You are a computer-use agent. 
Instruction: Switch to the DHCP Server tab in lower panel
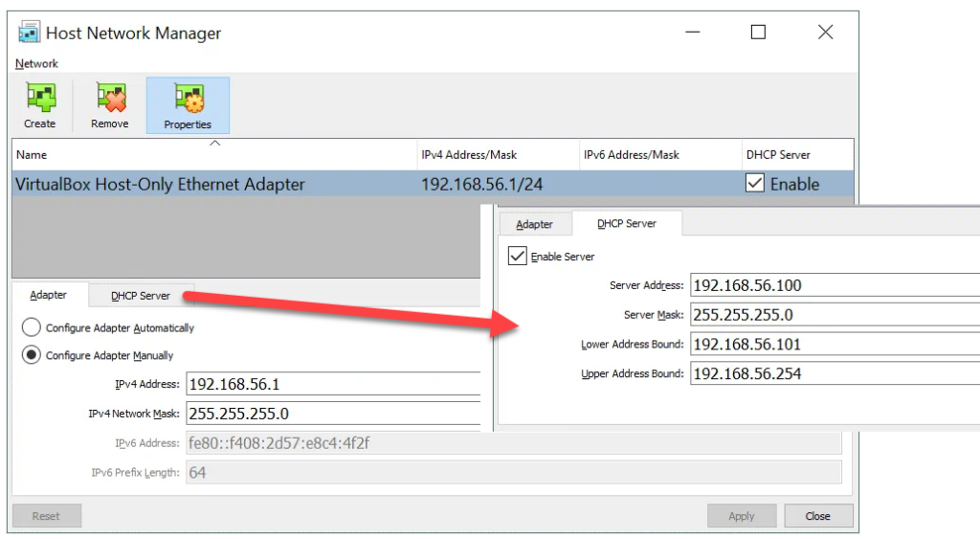tap(141, 296)
